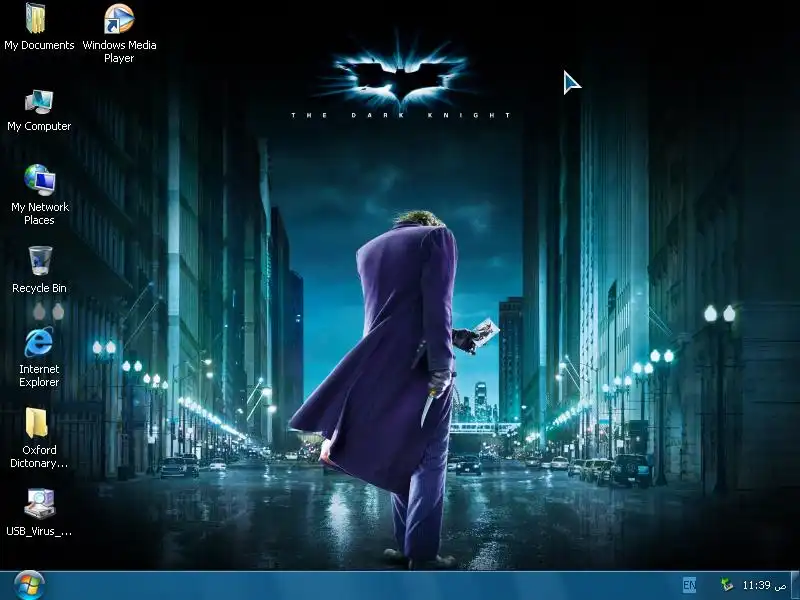This screenshot has height=600, width=800.
Task: Click the Safely Remove Hardware tray icon
Action: pyautogui.click(x=727, y=585)
